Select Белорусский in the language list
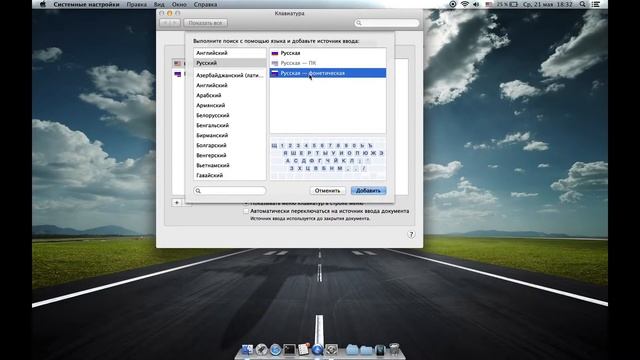 tap(230, 115)
